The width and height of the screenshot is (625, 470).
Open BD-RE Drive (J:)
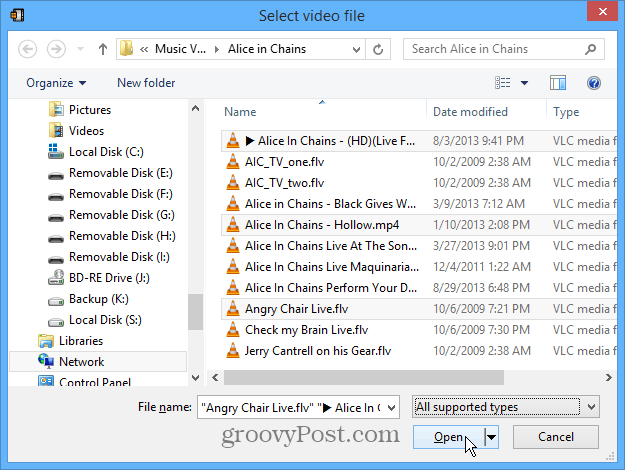[109, 278]
